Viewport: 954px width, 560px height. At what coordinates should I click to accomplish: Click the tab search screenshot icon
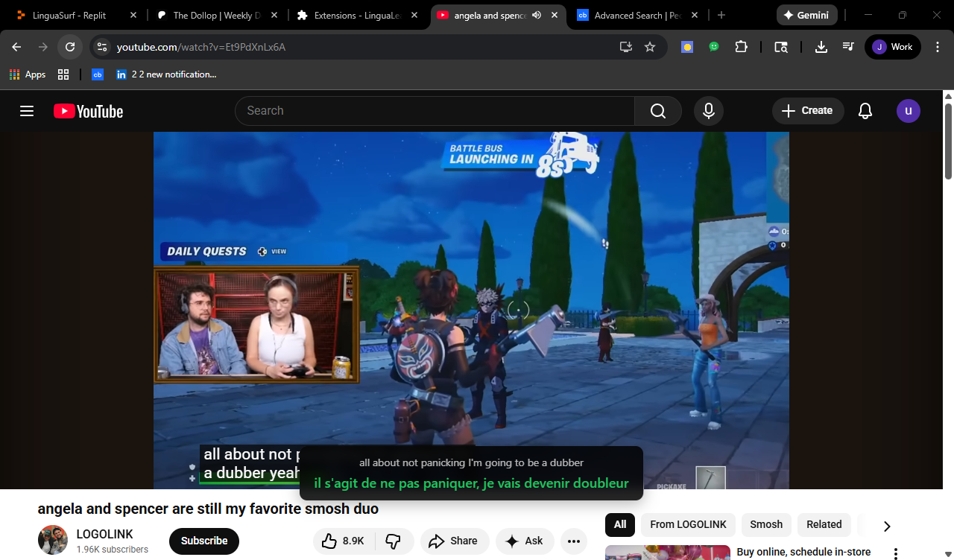[x=781, y=47]
